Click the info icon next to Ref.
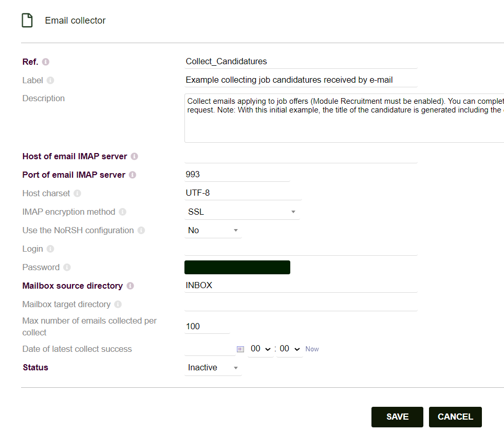The height and width of the screenshot is (433, 504). tap(46, 62)
